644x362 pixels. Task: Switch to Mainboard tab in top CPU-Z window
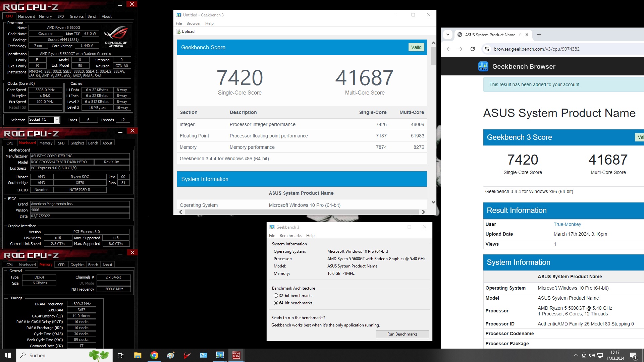26,16
